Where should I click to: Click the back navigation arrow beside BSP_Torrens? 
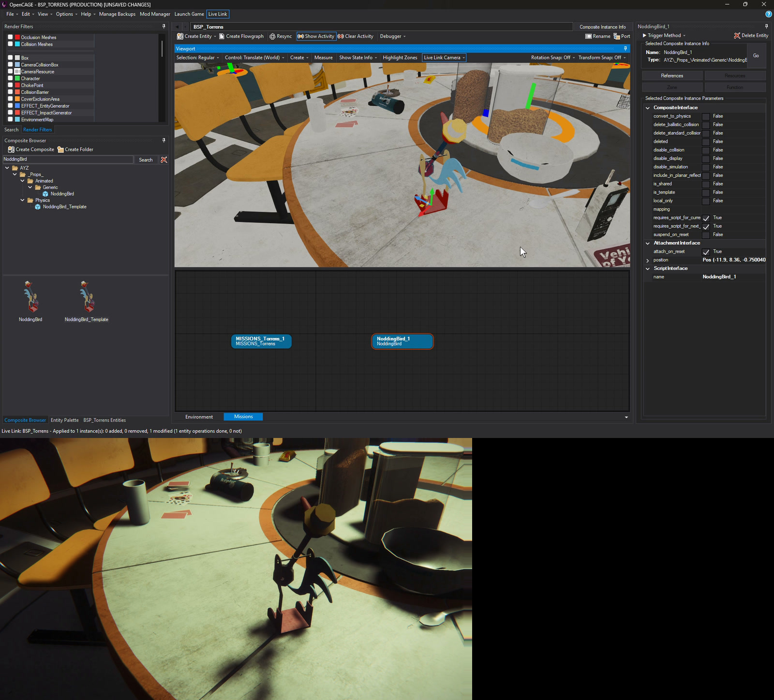[178, 27]
